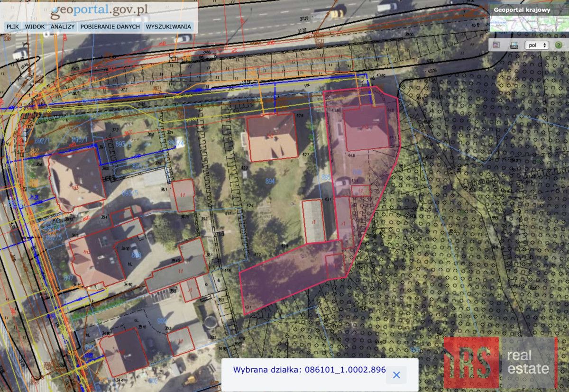Open the language selector showing pol
Image resolution: width=569 pixels, height=392 pixels.
[537, 45]
